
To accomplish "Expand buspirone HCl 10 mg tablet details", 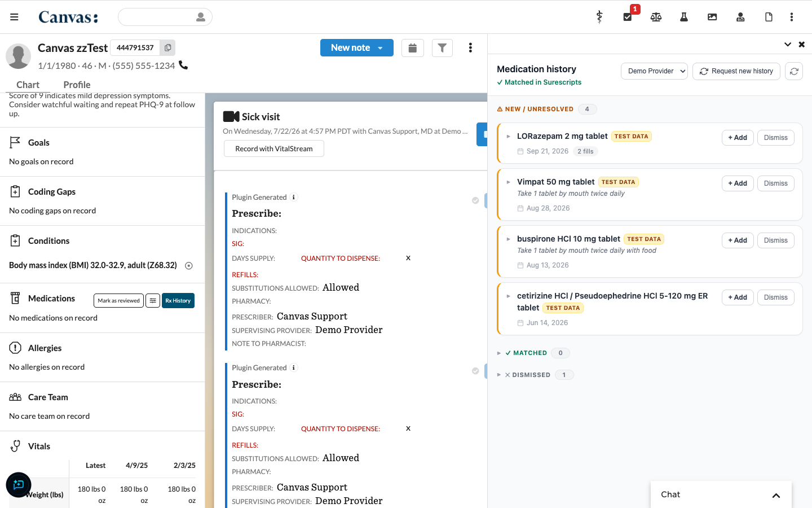I will 508,239.
